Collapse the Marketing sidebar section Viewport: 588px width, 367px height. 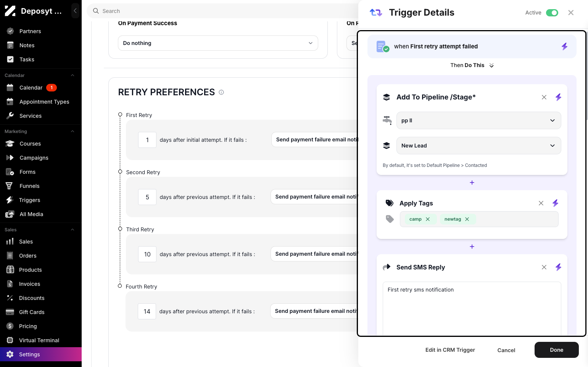tap(72, 131)
